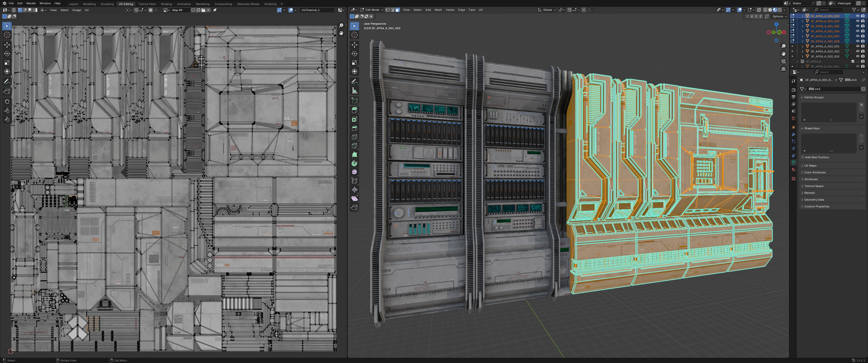Click the Options button in viewport header
This screenshot has width=868, height=363.
tap(779, 16)
